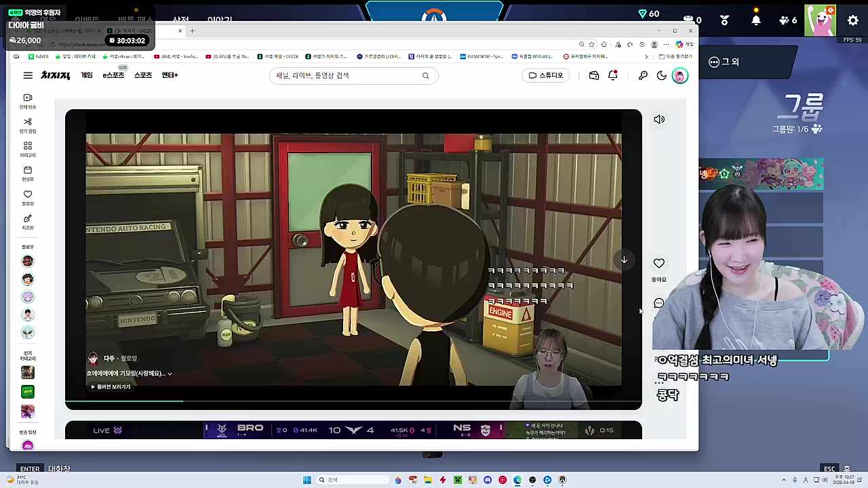Image resolution: width=868 pixels, height=488 pixels.
Task: Open the wallet icon in Chzzk header
Action: 594,75
